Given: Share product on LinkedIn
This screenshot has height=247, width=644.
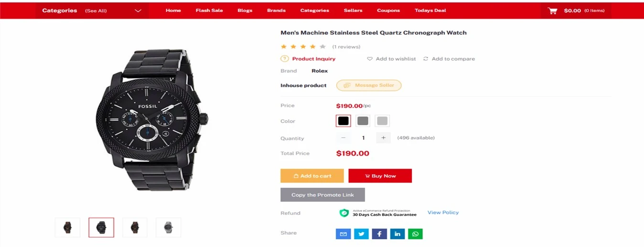Looking at the screenshot, I should (x=397, y=234).
